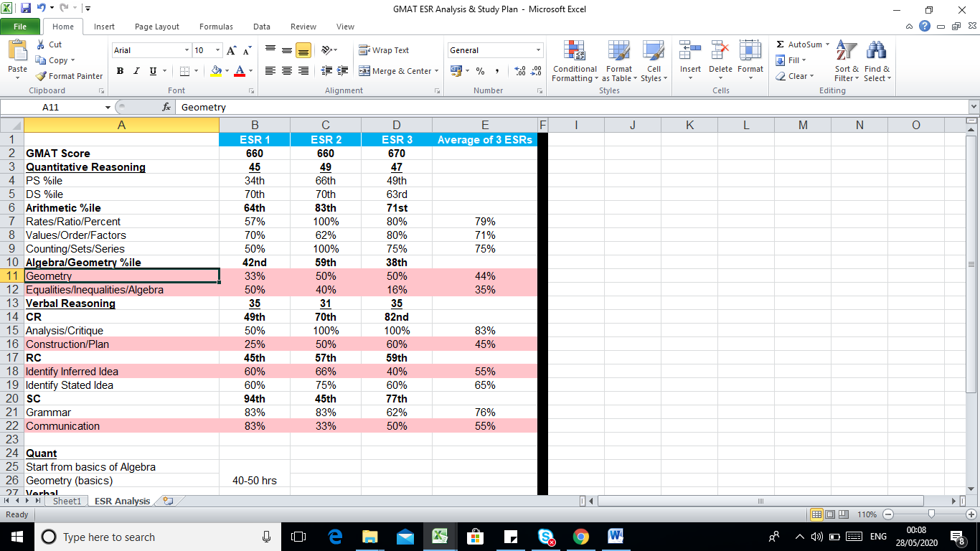The image size is (980, 551).
Task: Apply the fill color bucket icon
Action: point(216,71)
